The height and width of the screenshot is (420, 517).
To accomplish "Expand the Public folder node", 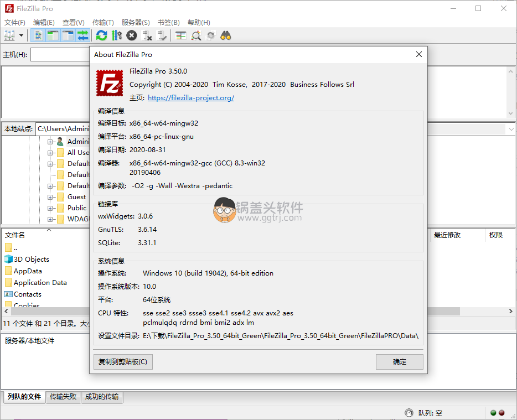I will click(x=50, y=208).
